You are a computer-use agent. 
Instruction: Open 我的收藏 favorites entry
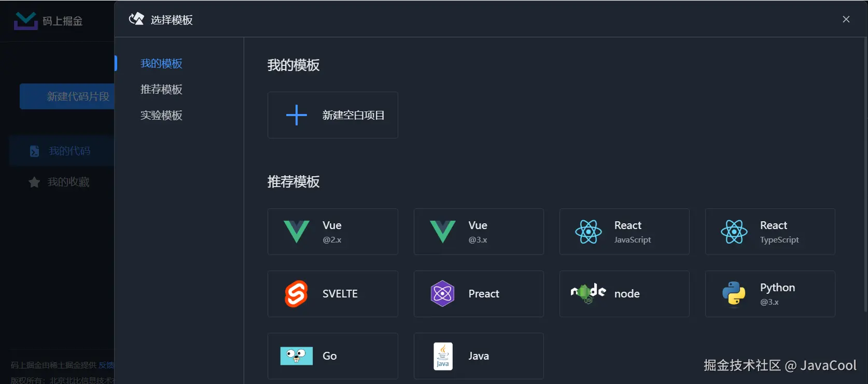tap(68, 182)
